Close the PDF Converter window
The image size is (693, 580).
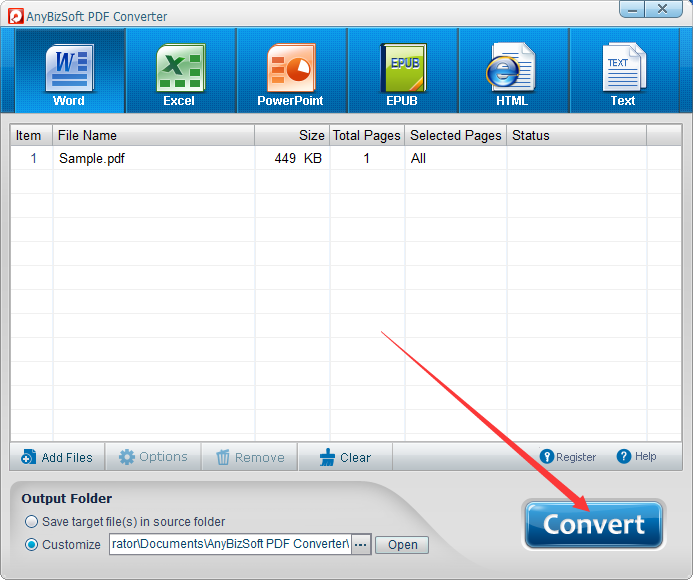pos(663,9)
